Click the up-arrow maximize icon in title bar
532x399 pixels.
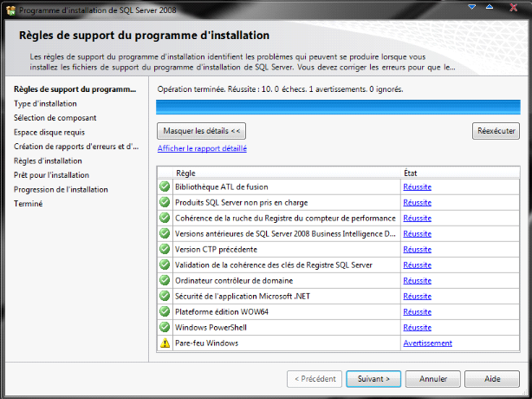[x=490, y=7]
